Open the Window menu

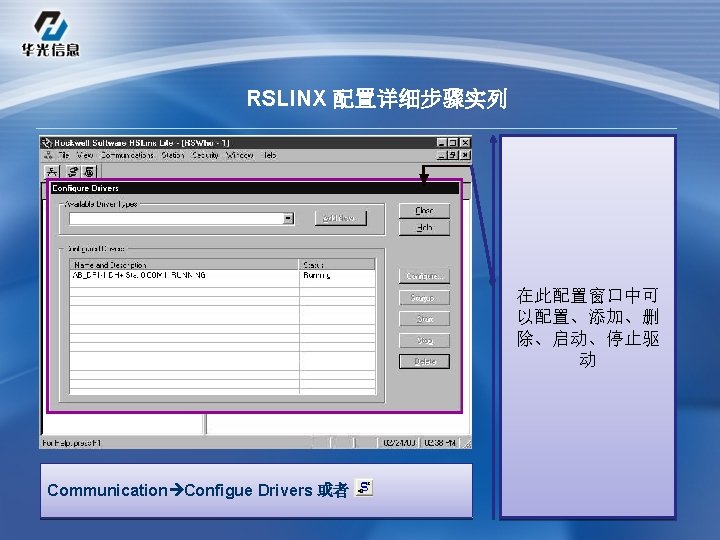click(240, 155)
